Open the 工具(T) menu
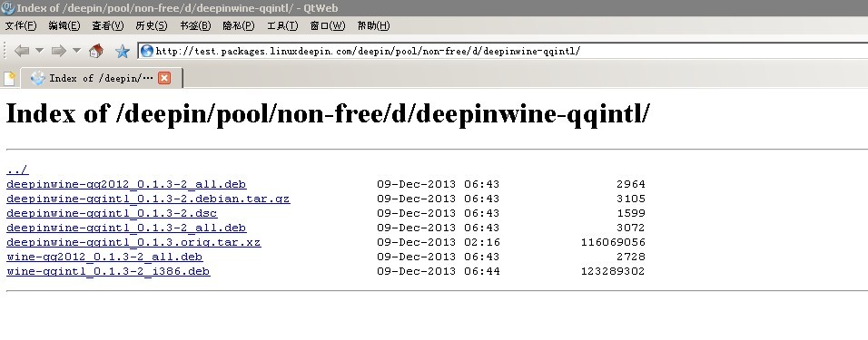This screenshot has width=868, height=340. [x=282, y=25]
